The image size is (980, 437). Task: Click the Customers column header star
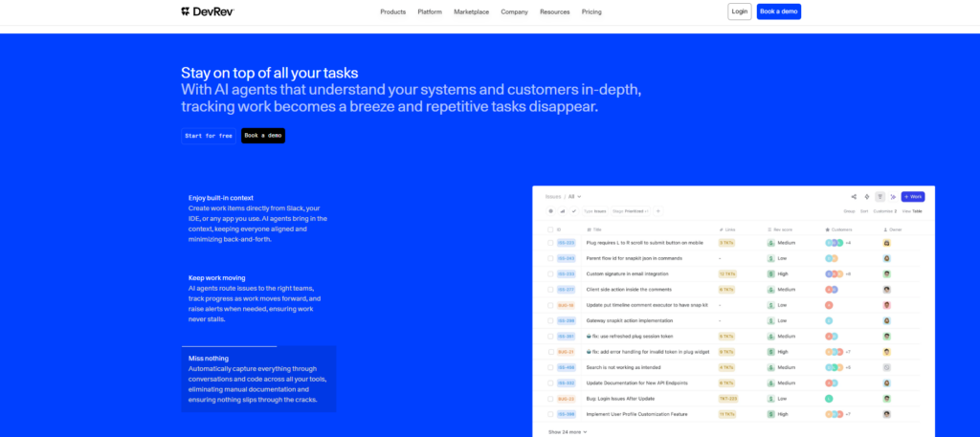828,229
